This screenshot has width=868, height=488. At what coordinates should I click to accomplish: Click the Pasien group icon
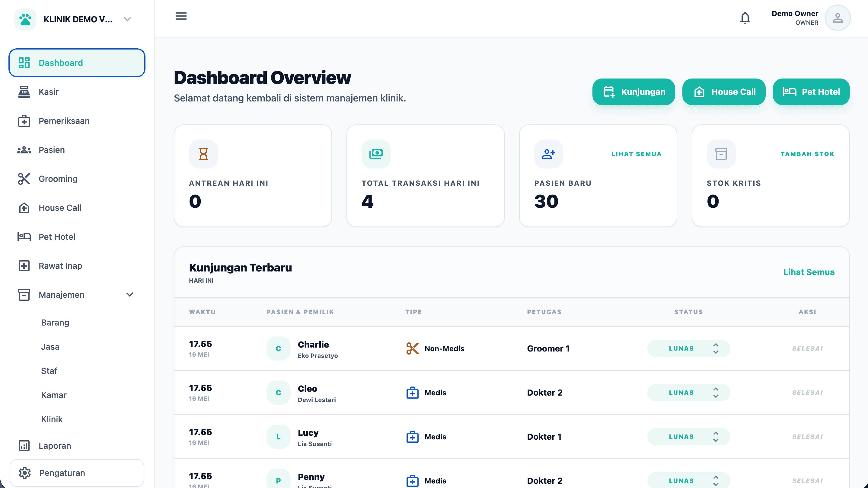tap(24, 150)
